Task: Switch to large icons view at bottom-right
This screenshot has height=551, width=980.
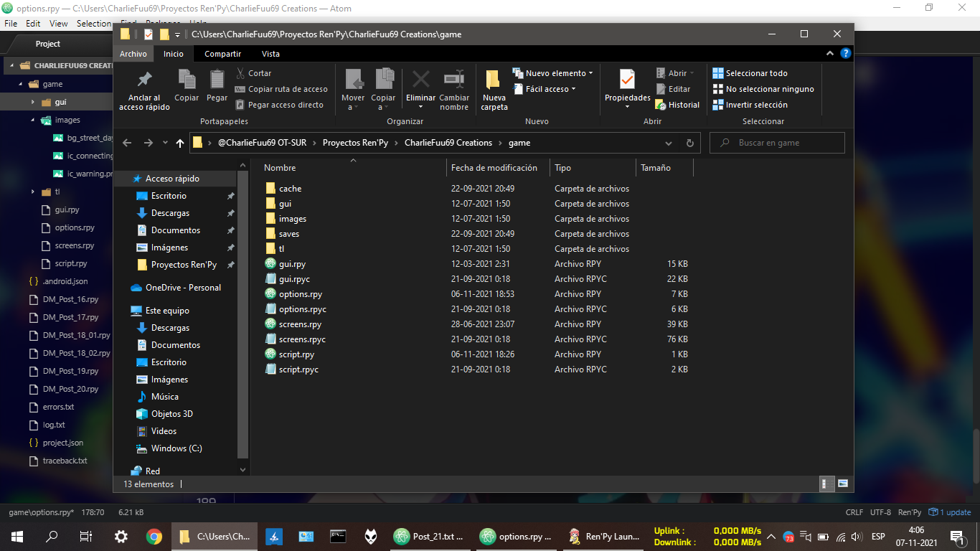Action: point(843,484)
